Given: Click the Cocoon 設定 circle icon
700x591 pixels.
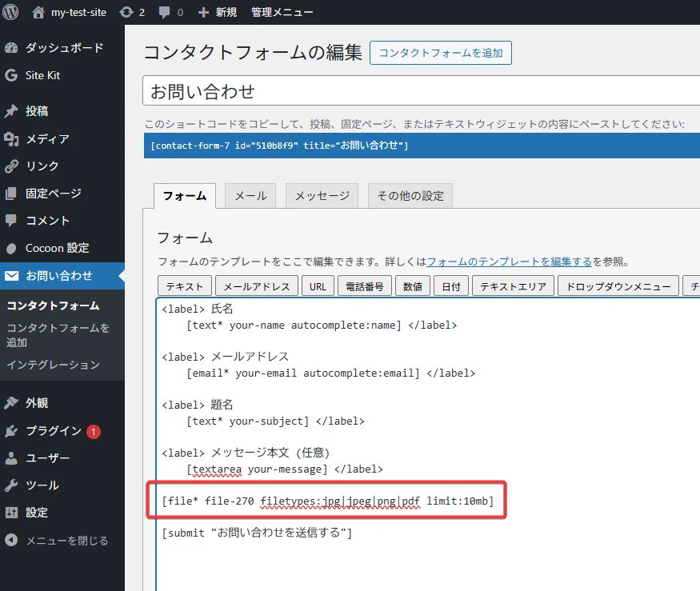Looking at the screenshot, I should (11, 248).
